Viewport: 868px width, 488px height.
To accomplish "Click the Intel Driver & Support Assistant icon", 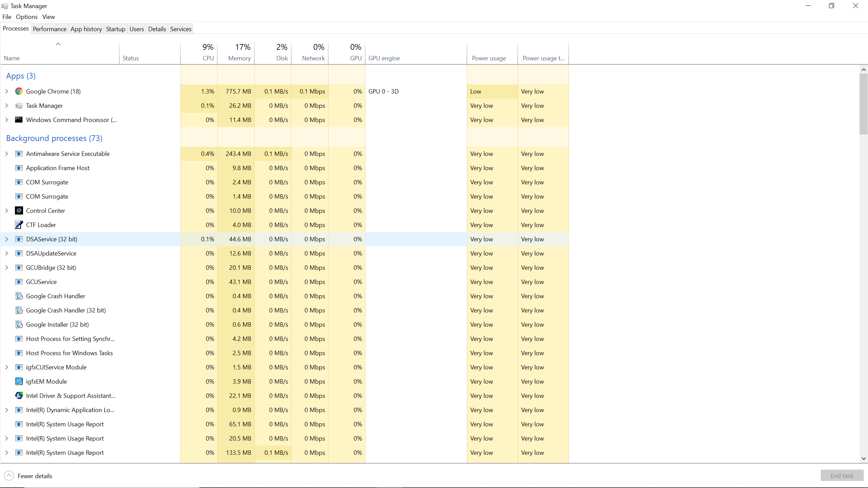I will (19, 395).
